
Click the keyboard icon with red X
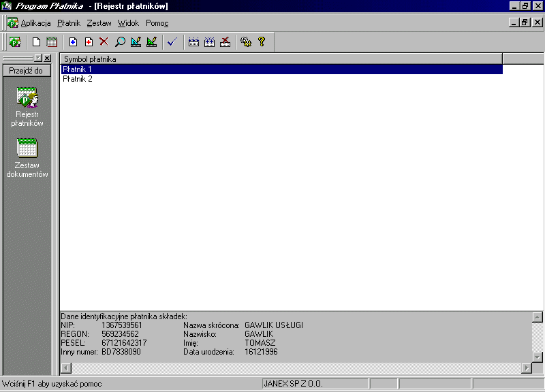point(225,42)
